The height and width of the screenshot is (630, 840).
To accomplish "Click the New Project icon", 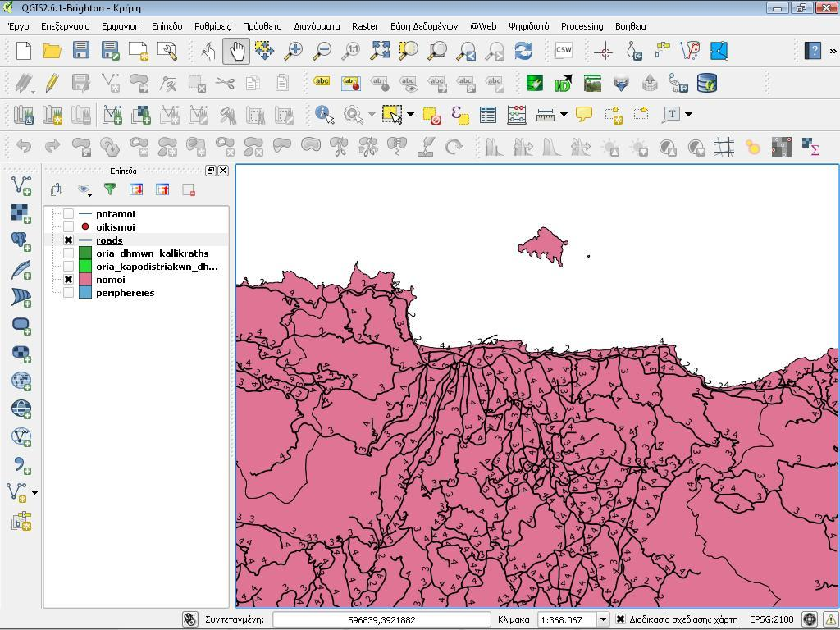I will coord(24,51).
